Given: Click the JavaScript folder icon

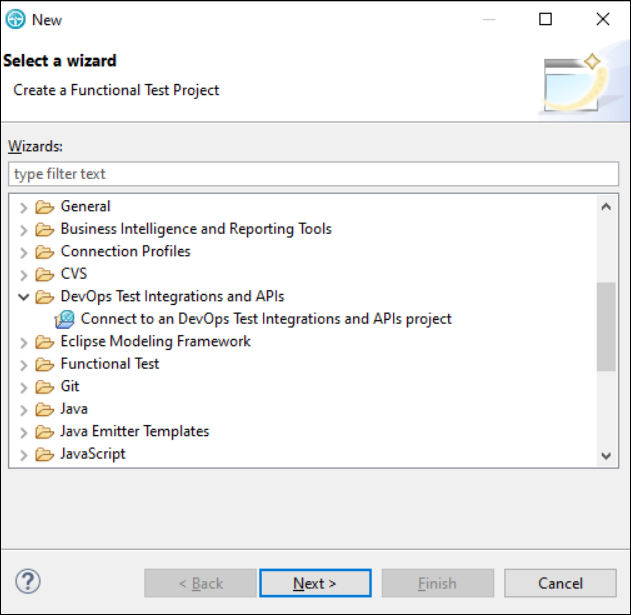Looking at the screenshot, I should point(44,455).
